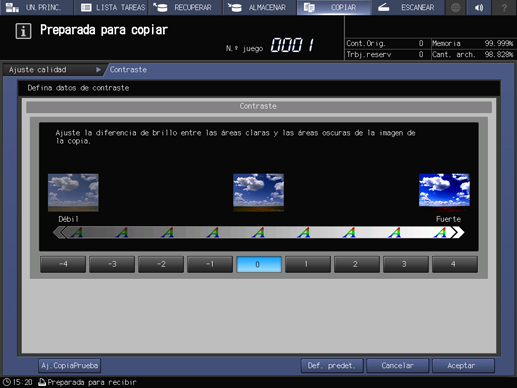The width and height of the screenshot is (517, 388).
Task: Go to the ALMACENAR tab
Action: point(259,7)
